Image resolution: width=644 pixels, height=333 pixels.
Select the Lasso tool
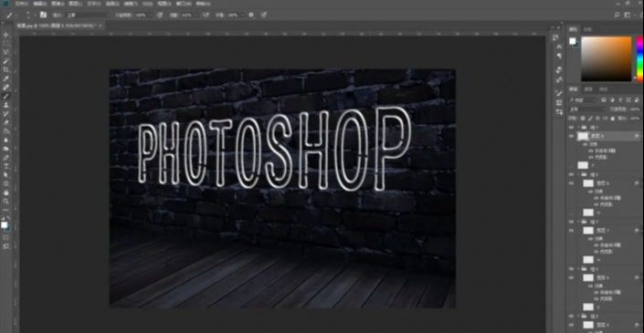coord(5,52)
